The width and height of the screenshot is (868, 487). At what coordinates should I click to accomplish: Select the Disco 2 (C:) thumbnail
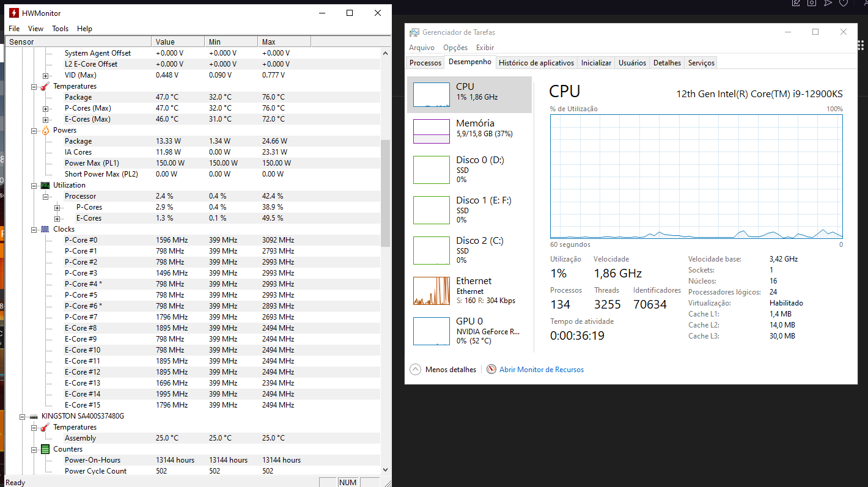tap(432, 251)
